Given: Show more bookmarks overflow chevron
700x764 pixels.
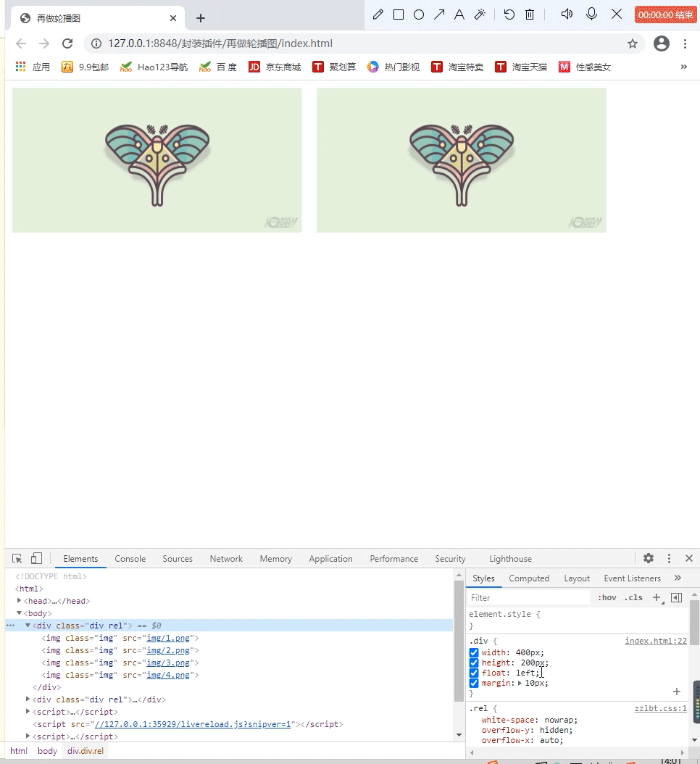Looking at the screenshot, I should 684,67.
